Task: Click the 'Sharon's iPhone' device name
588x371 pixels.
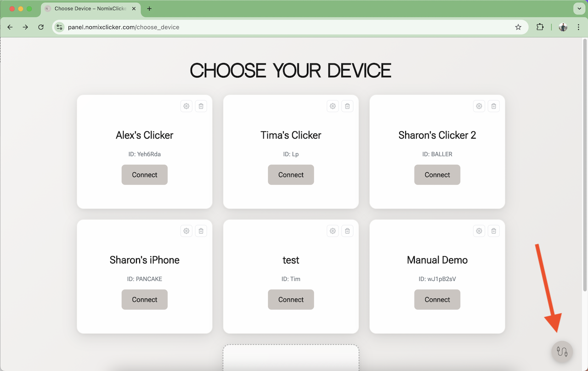Action: [x=145, y=260]
